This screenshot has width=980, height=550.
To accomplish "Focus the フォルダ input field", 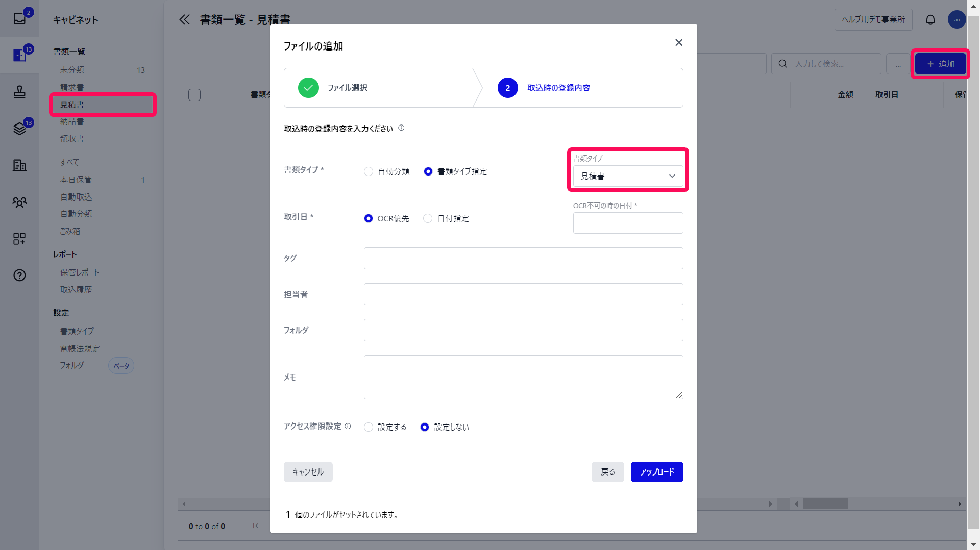I will point(523,330).
